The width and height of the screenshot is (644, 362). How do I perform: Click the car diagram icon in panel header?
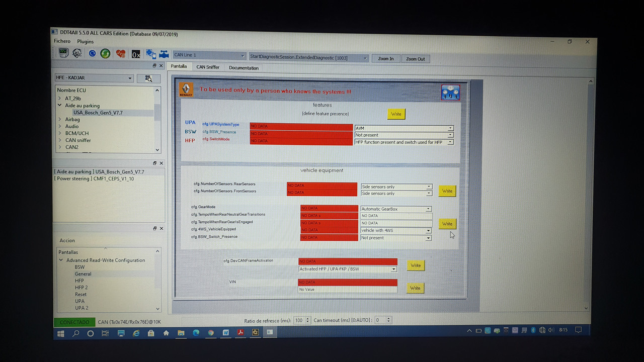tap(450, 93)
